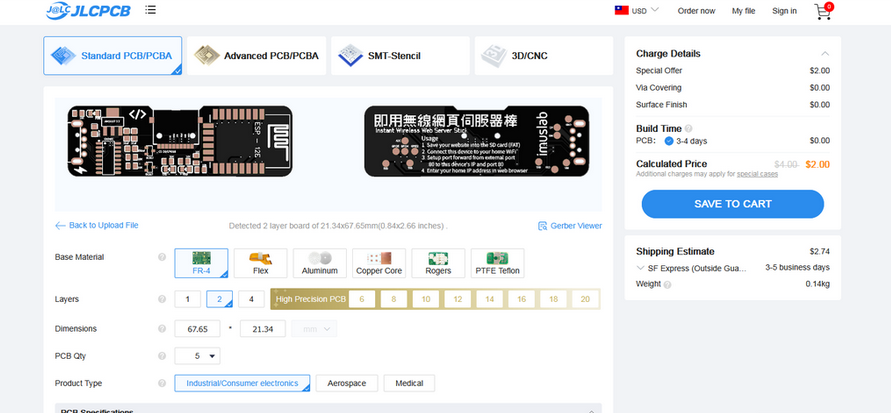Click the help icon next to PCB Qty
This screenshot has height=413, width=891.
click(x=162, y=356)
